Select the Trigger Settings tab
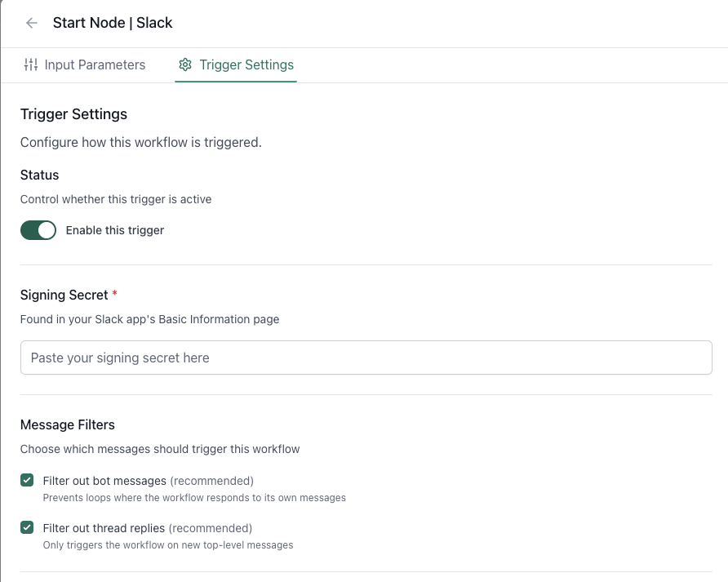The width and height of the screenshot is (728, 582). tap(246, 64)
